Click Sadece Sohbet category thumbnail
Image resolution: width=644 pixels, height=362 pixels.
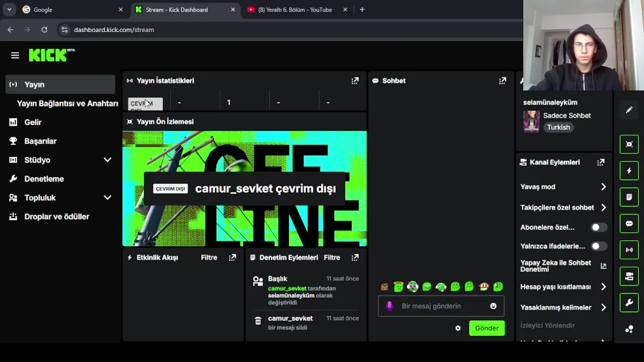coord(531,122)
